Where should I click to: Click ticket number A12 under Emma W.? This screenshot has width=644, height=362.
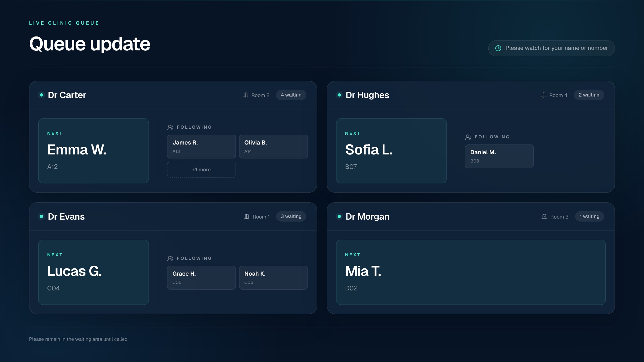[x=53, y=167]
